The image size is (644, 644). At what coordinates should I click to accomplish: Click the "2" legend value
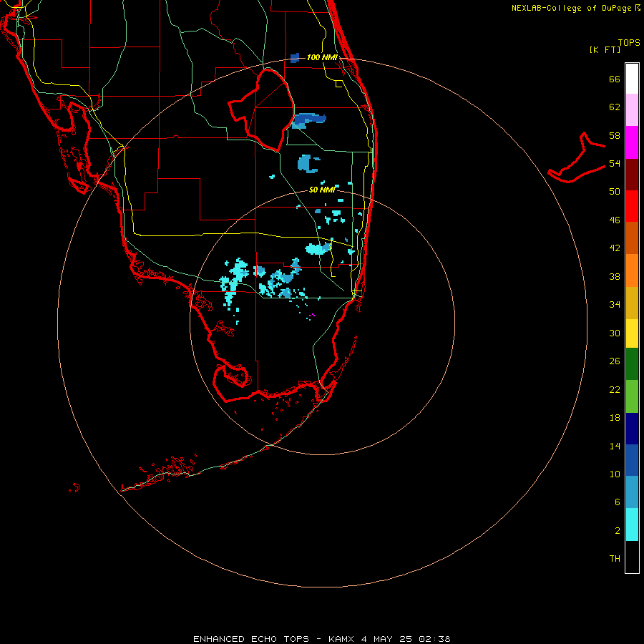(618, 531)
